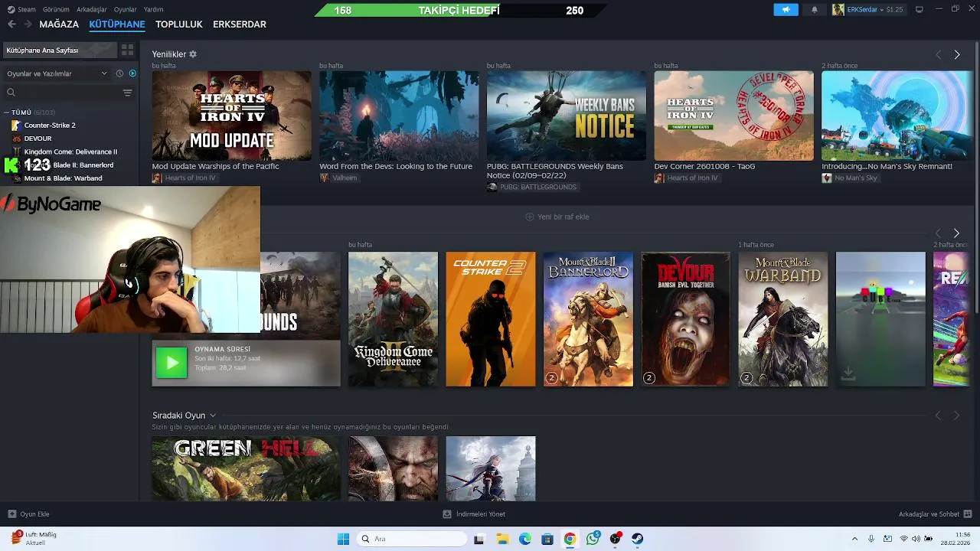The width and height of the screenshot is (980, 551).
Task: Open Chrome from the taskbar
Action: tap(570, 539)
